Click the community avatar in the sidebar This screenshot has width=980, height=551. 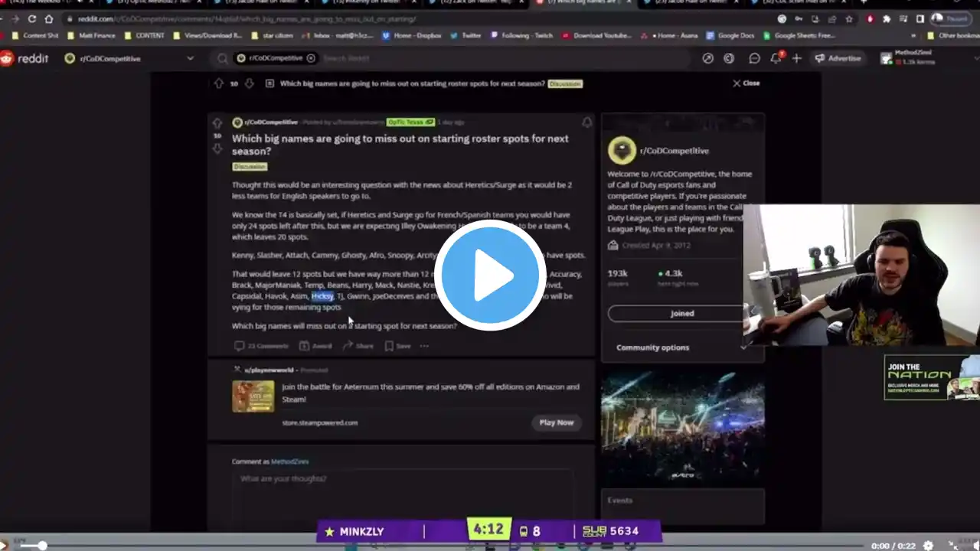pos(622,151)
